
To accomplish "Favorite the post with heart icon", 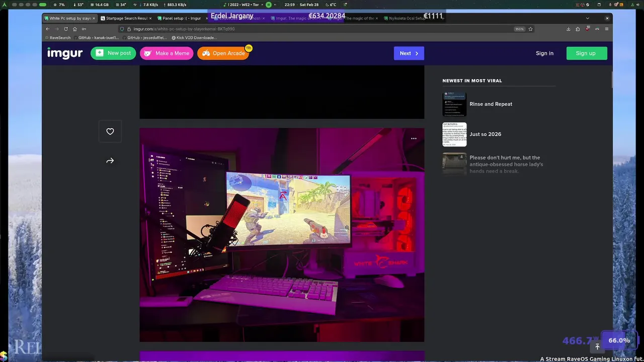I will pos(110,132).
